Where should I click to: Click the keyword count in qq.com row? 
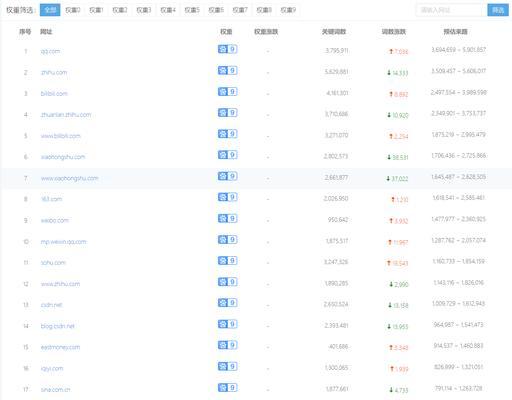(x=337, y=51)
